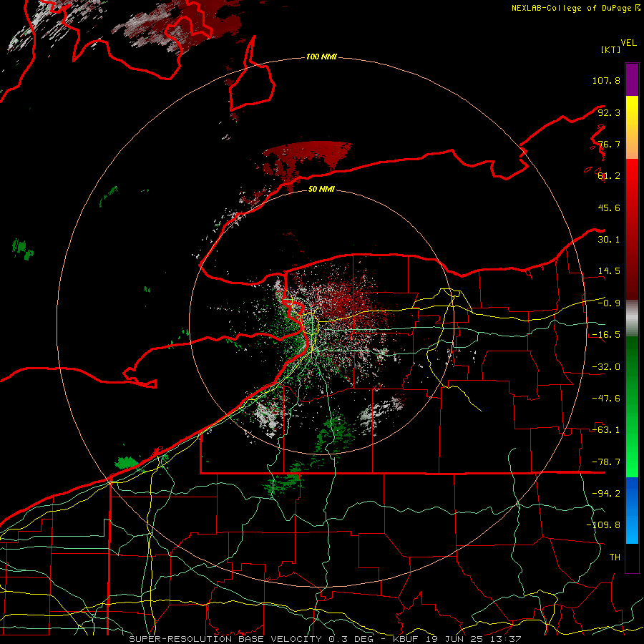Click the TH label on the scale

click(x=615, y=557)
